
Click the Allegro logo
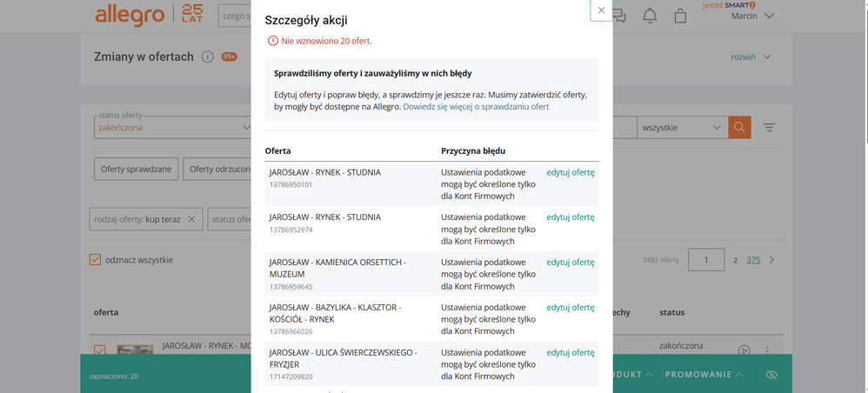tap(129, 15)
